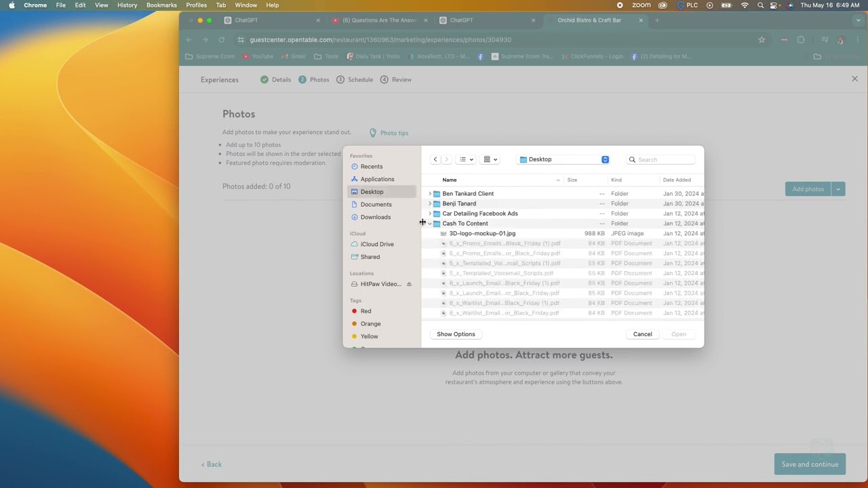Open the Daily Task Trello bookmark
The image size is (868, 488).
point(373,56)
